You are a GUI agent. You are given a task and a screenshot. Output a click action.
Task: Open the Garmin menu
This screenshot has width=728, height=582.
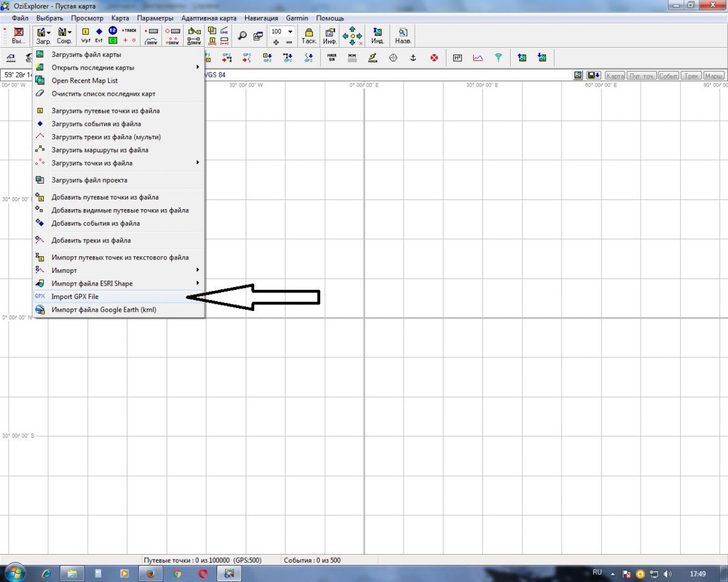[x=297, y=18]
